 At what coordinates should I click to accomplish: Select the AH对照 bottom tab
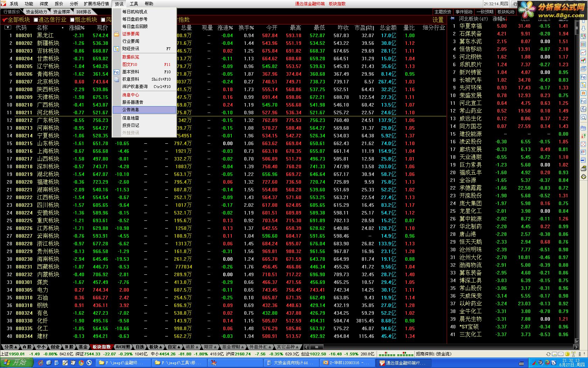[x=123, y=347]
